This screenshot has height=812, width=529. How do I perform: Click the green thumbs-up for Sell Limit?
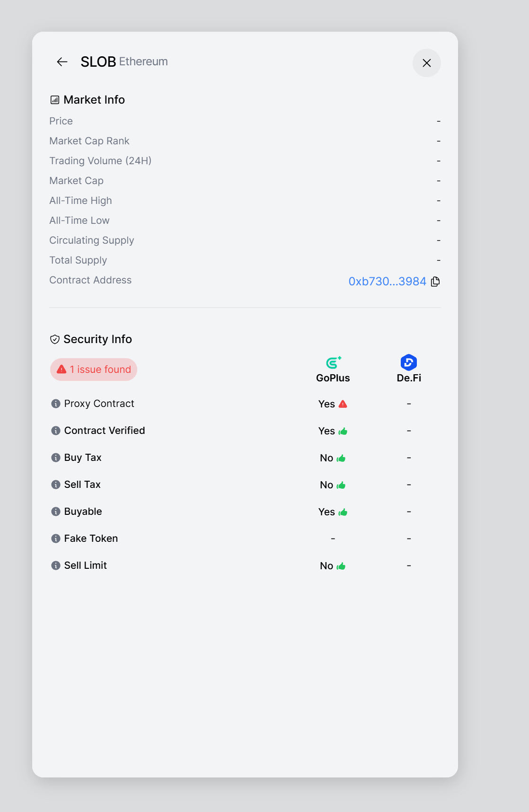click(x=341, y=566)
